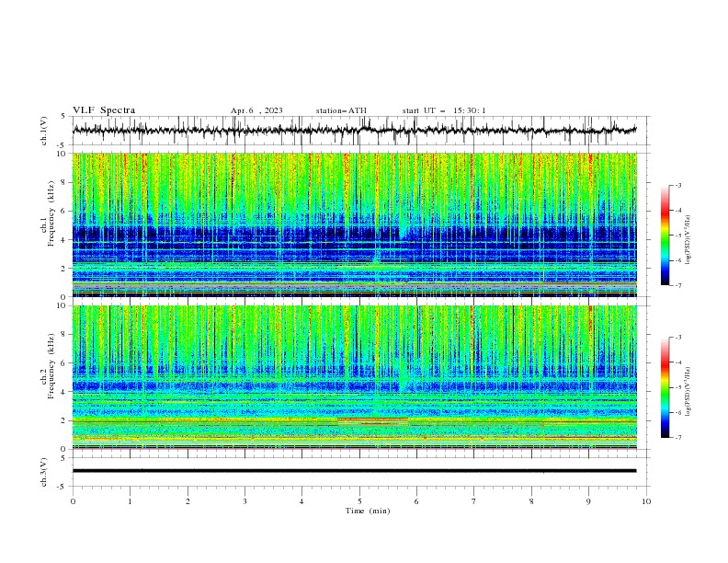Click the "station=ATH" label

[341, 110]
